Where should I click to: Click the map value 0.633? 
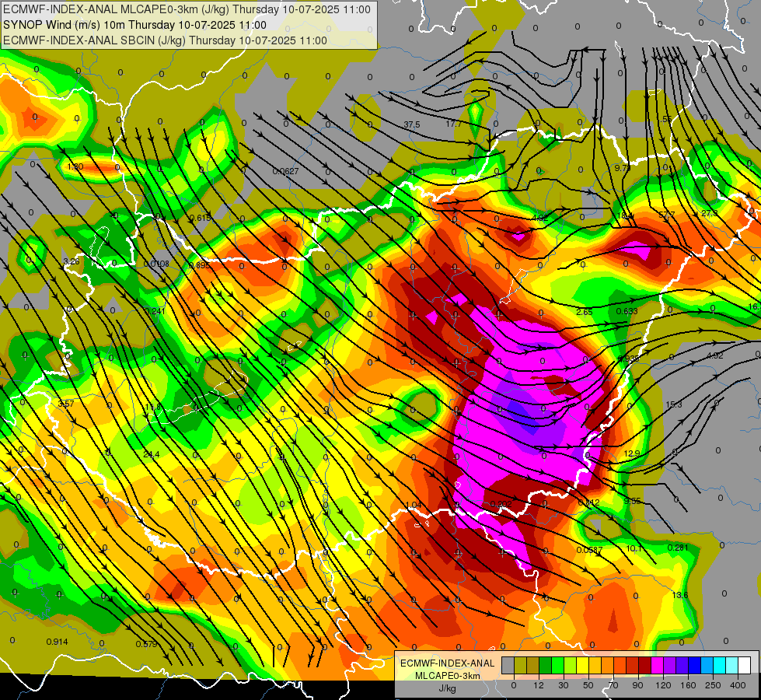click(x=627, y=311)
